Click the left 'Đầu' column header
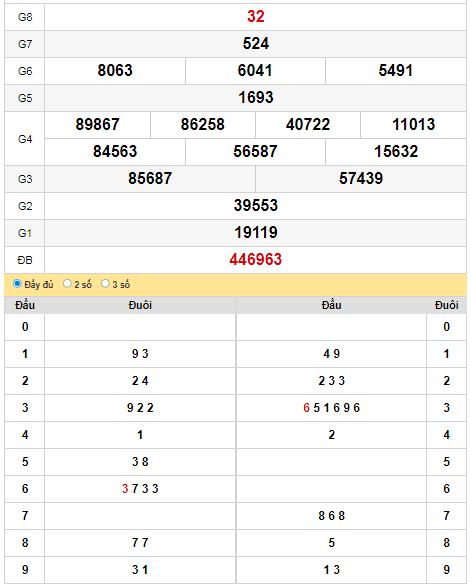This screenshot has height=586, width=471. [x=25, y=305]
